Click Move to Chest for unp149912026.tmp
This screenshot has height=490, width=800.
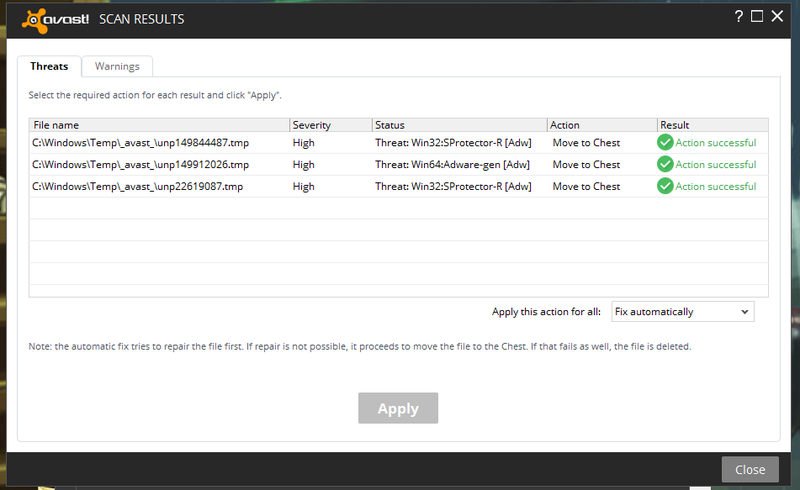pos(586,165)
